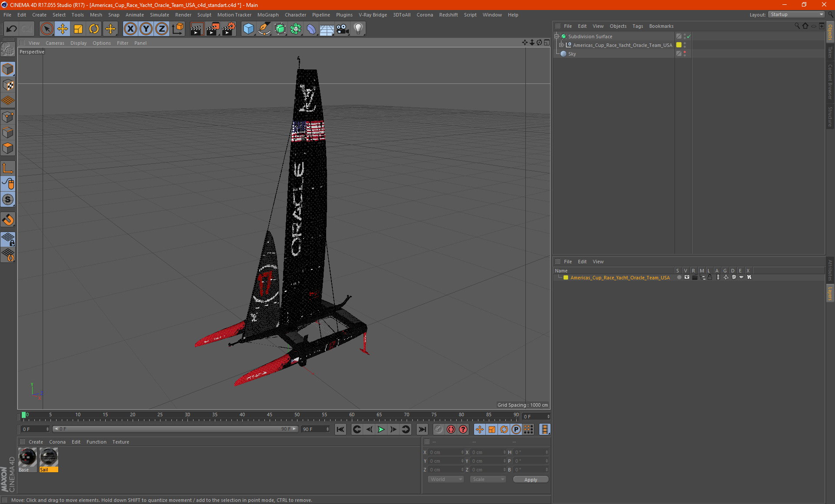The height and width of the screenshot is (504, 835).
Task: Toggle layer visibility for yacht layer
Action: [x=687, y=277]
